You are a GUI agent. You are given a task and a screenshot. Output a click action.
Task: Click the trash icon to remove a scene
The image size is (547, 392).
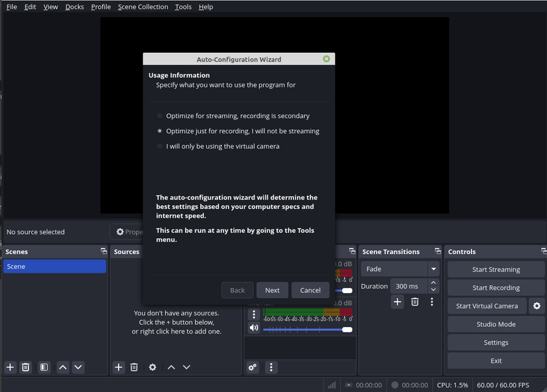pyautogui.click(x=26, y=367)
